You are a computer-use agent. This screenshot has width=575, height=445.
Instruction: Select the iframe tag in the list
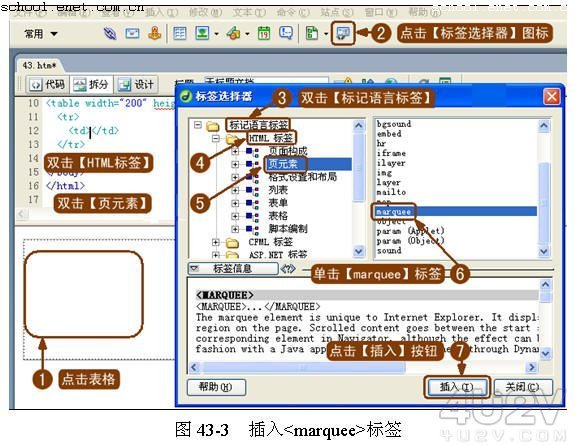(x=391, y=153)
